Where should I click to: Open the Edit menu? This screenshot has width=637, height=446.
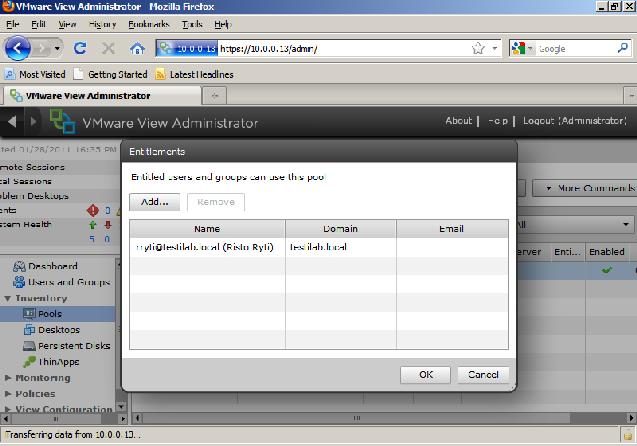(39, 24)
